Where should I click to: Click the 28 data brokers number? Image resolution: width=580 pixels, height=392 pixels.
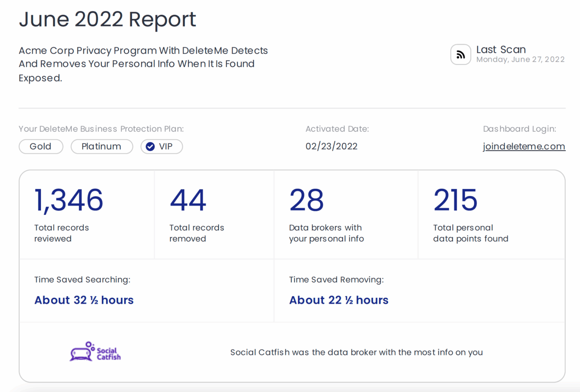(306, 200)
